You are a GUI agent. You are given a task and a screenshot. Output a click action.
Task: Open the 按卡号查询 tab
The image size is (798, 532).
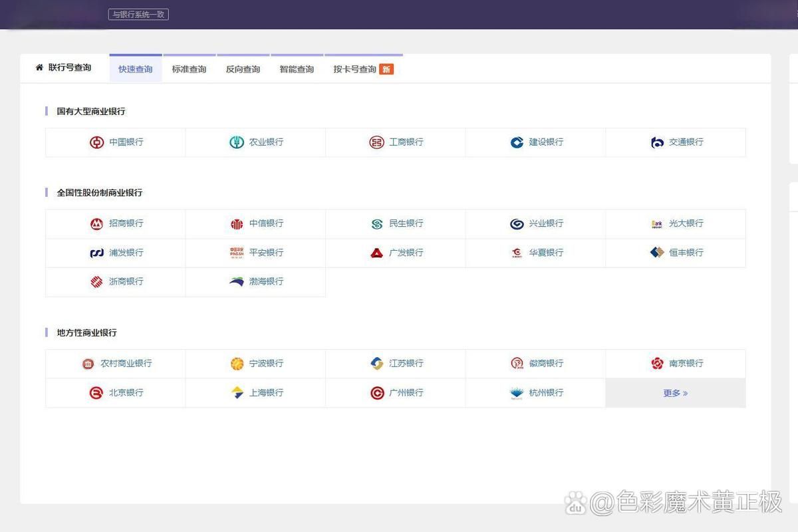pos(363,69)
